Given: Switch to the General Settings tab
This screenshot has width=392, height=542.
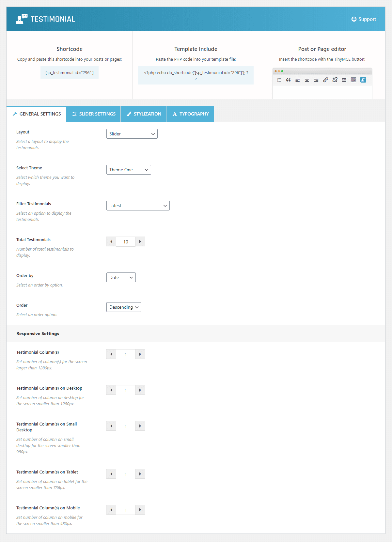Looking at the screenshot, I should [x=37, y=114].
